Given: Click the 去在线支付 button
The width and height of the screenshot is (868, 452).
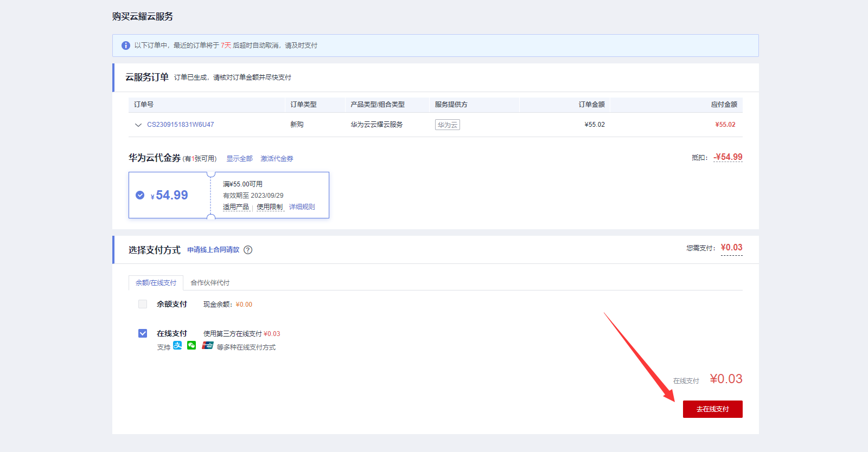Looking at the screenshot, I should click(713, 409).
